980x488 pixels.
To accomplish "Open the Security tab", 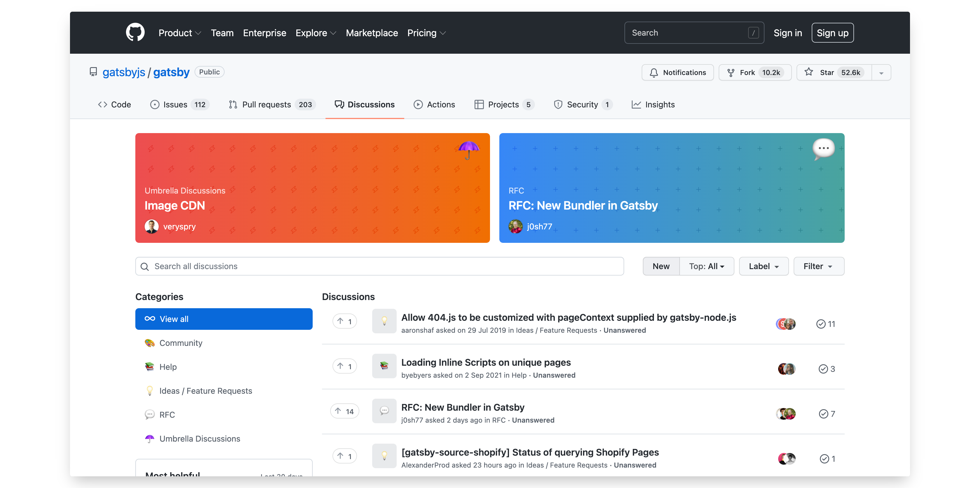I will 583,104.
